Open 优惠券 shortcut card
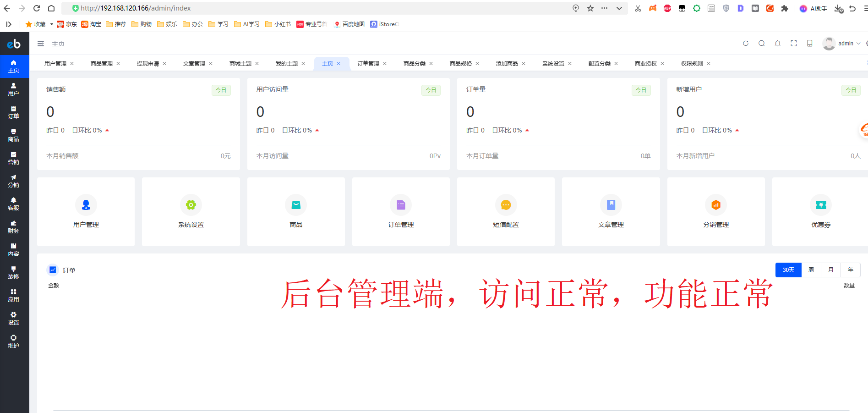The image size is (868, 413). click(x=820, y=212)
